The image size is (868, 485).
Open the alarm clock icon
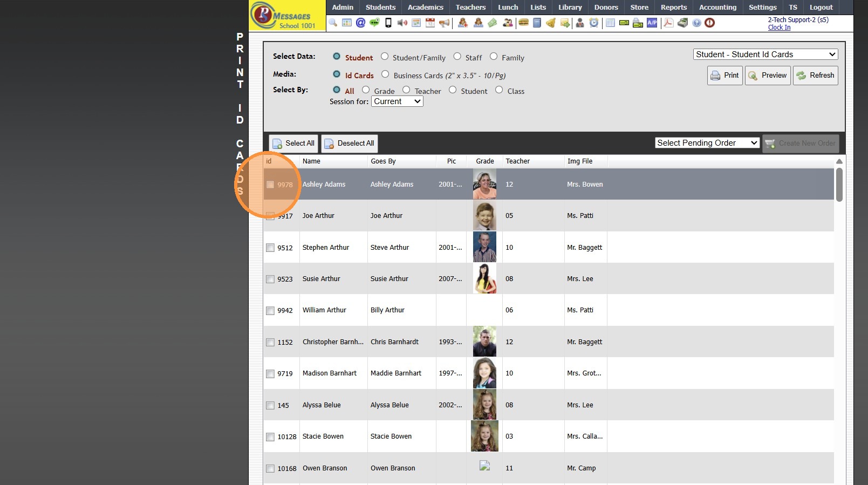coord(594,23)
